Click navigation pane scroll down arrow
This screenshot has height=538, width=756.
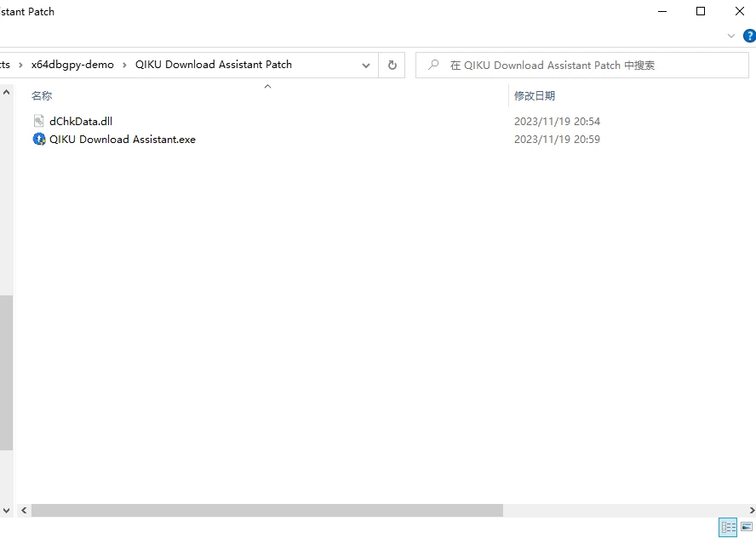(x=6, y=510)
